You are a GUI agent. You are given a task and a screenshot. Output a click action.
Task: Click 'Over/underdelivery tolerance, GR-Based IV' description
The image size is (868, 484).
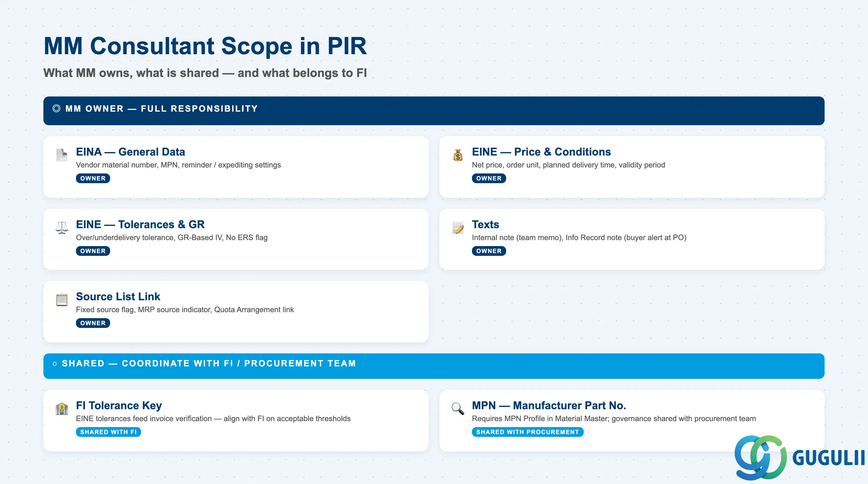[171, 238]
